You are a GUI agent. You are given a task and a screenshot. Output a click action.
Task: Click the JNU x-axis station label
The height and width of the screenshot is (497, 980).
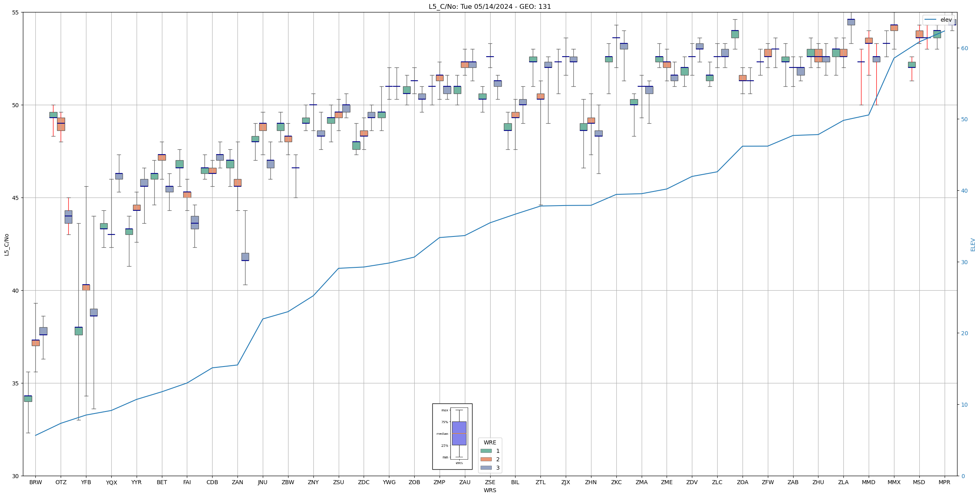pyautogui.click(x=263, y=482)
